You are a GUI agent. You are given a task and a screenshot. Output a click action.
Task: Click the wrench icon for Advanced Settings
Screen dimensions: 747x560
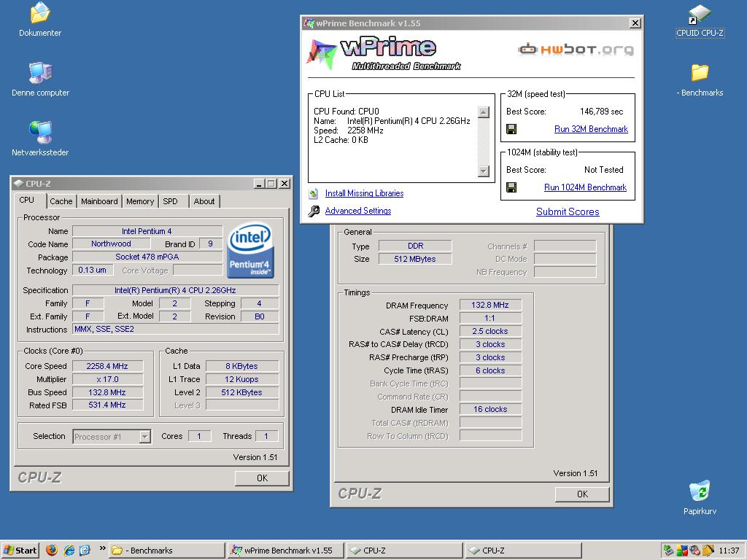coord(314,211)
